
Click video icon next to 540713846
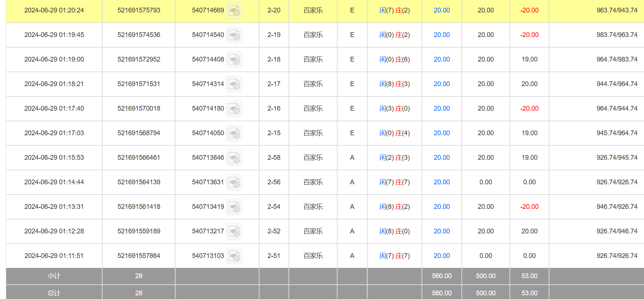pos(234,158)
